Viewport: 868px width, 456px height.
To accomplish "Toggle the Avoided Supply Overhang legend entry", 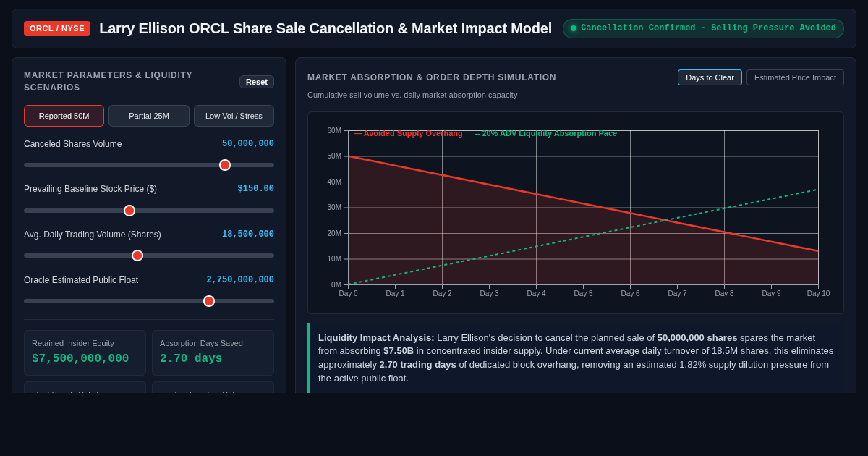I will (408, 133).
